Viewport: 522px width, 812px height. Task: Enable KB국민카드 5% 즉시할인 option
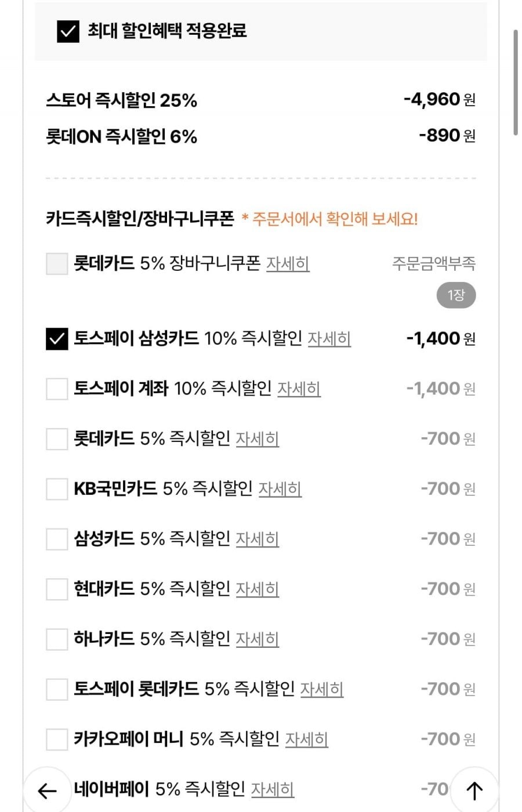(57, 489)
